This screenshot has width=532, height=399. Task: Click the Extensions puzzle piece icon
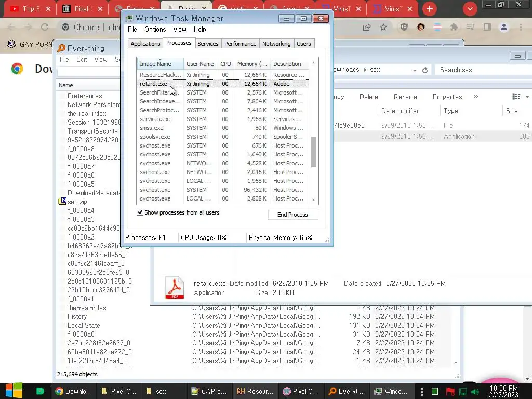click(x=454, y=27)
